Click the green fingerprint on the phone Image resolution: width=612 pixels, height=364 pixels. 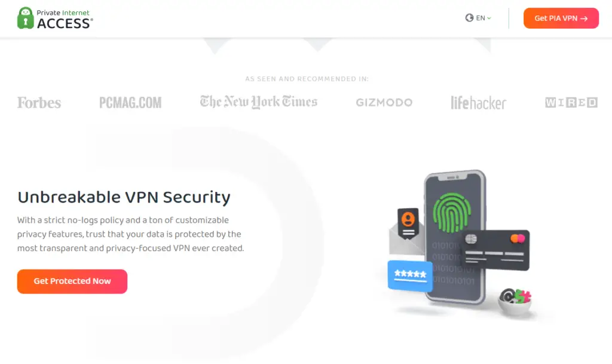(x=452, y=213)
